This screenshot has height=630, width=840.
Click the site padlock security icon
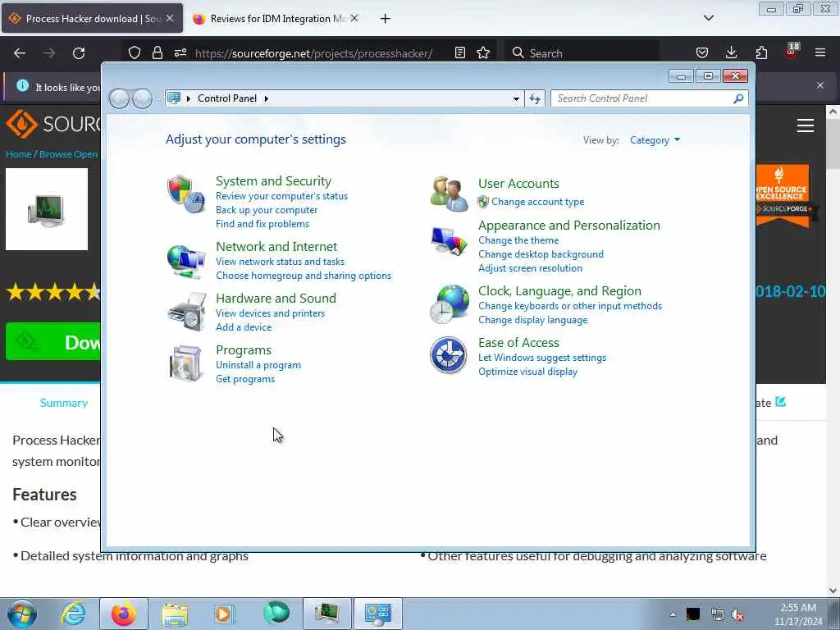[157, 53]
